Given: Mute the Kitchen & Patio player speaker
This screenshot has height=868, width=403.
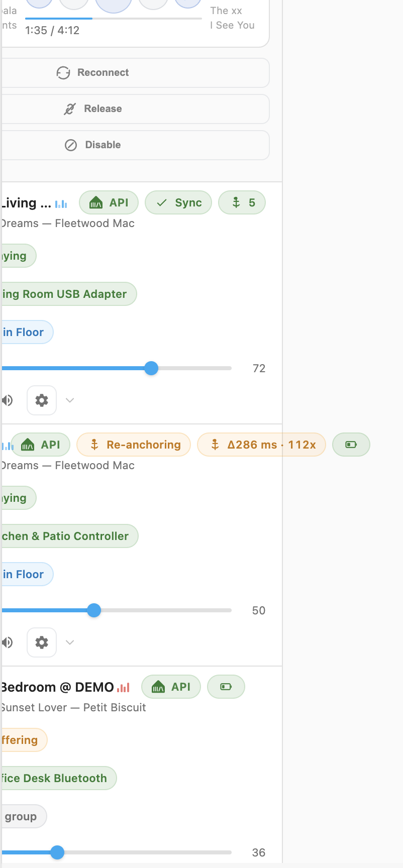Looking at the screenshot, I should pos(7,642).
